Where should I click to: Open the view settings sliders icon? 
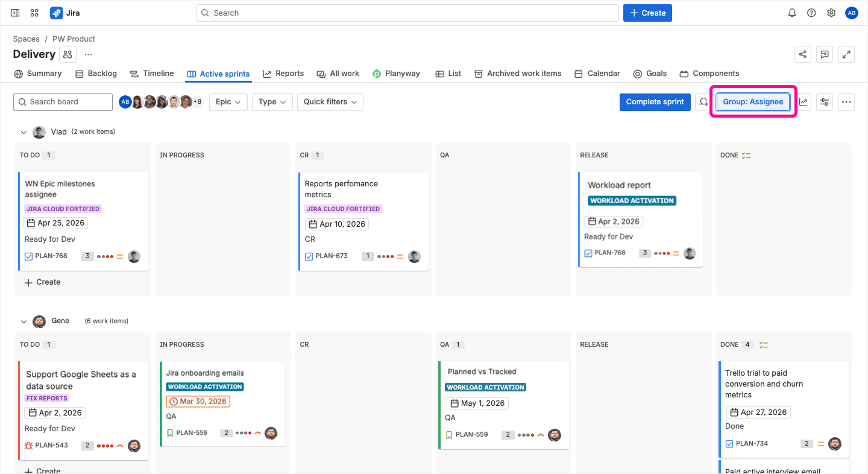825,102
